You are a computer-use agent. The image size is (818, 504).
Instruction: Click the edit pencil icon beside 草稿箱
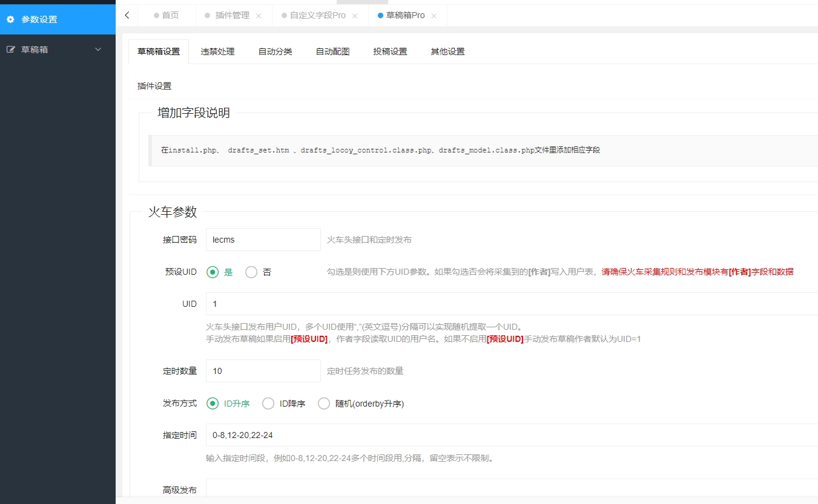[x=10, y=50]
